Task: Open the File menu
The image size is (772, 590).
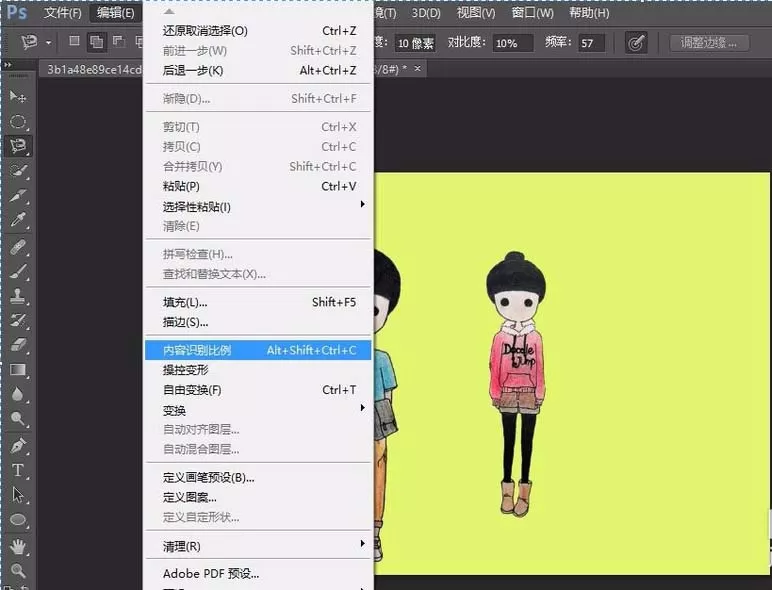Action: 62,12
